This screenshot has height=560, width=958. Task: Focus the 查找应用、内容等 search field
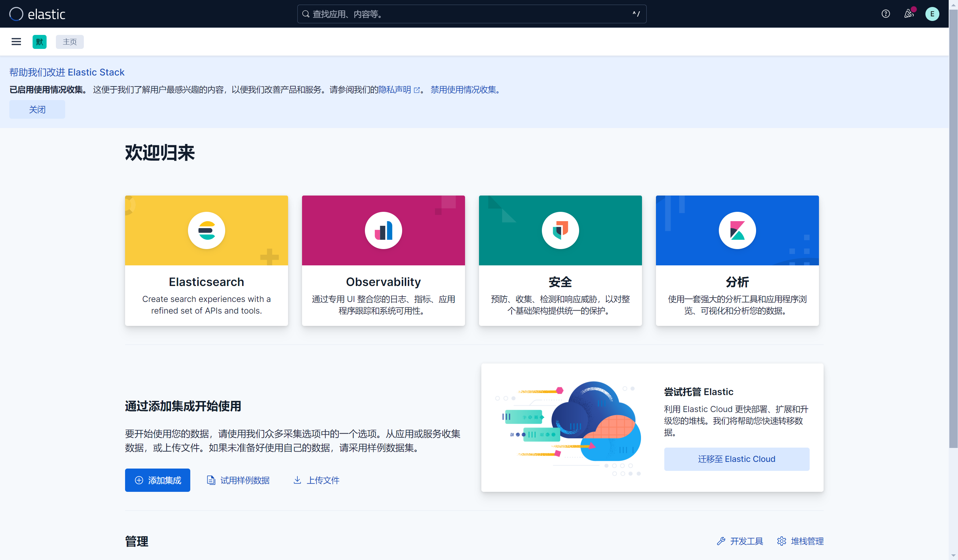[471, 14]
